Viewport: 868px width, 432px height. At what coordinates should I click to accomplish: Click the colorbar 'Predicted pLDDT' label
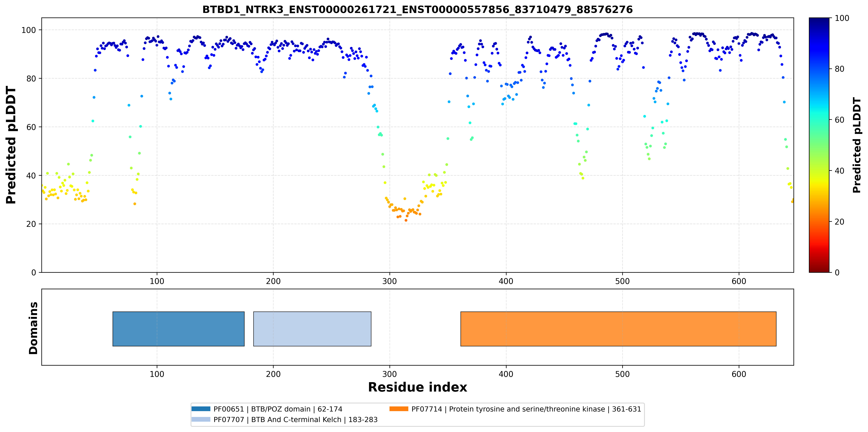857,145
